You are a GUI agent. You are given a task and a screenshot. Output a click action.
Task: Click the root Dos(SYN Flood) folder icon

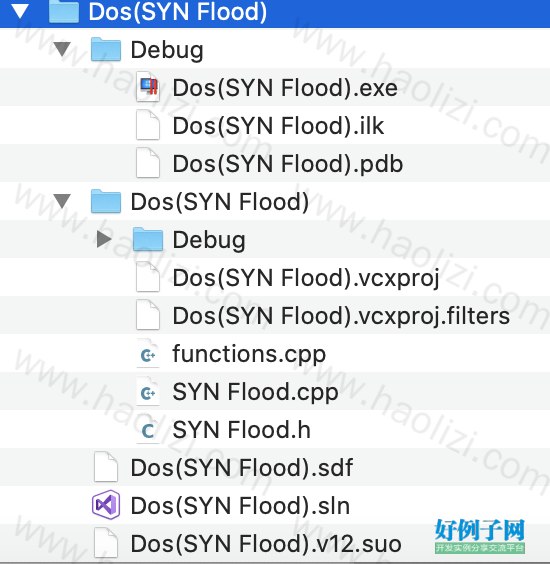[x=64, y=12]
